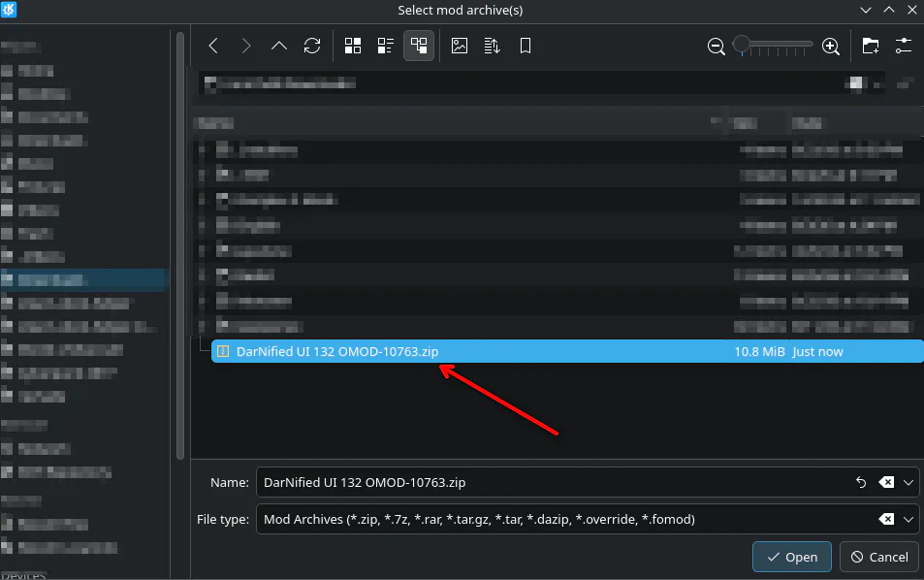Image resolution: width=924 pixels, height=580 pixels.
Task: Select DarNified UI 132 OMOD-10763.zip file
Action: [x=567, y=351]
